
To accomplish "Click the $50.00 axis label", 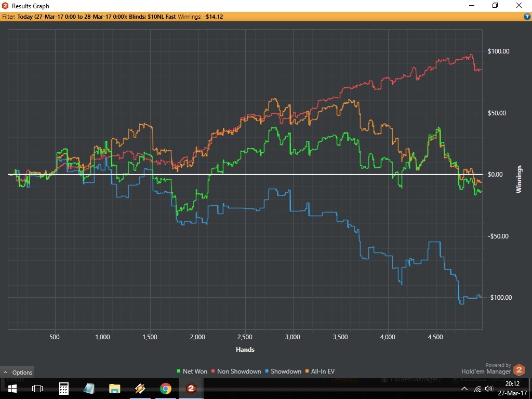I will pyautogui.click(x=497, y=113).
